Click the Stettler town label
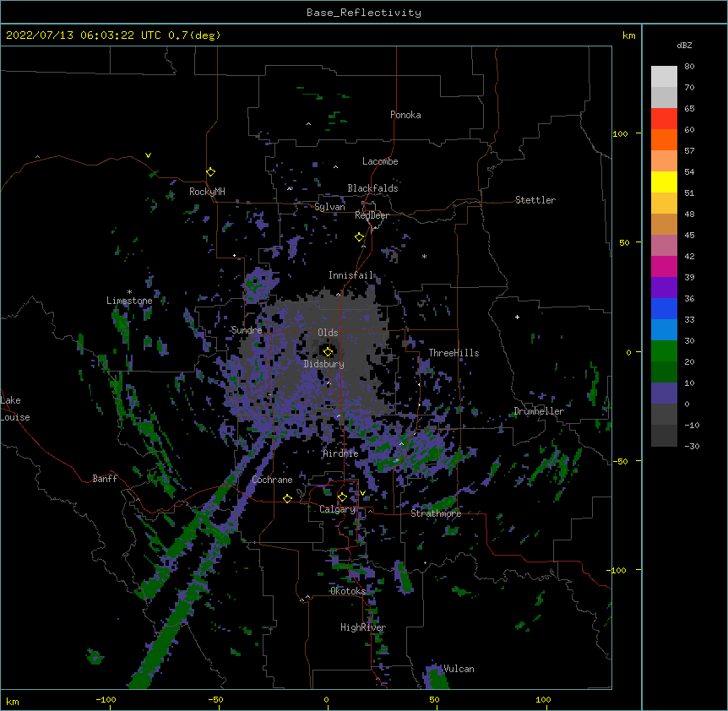Image resolution: width=728 pixels, height=711 pixels. (x=535, y=200)
